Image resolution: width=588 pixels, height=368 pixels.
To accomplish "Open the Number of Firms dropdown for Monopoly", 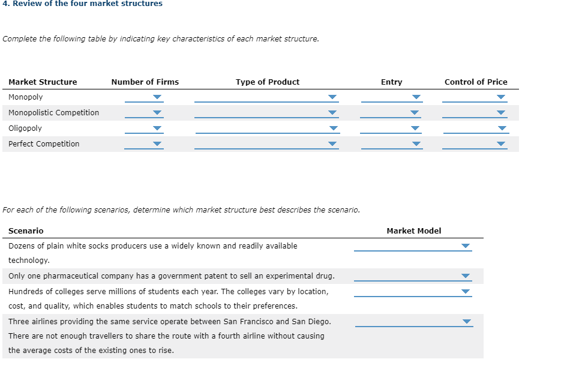I will (156, 97).
